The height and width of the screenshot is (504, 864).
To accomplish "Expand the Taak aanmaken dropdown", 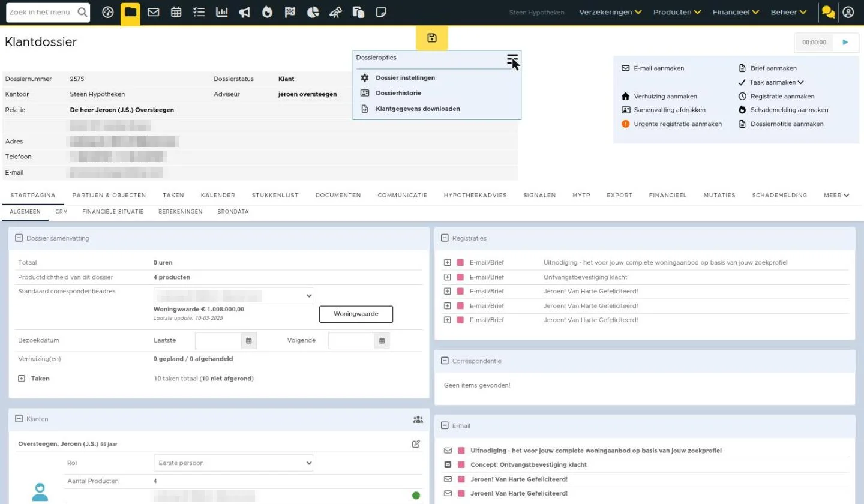I will (776, 82).
